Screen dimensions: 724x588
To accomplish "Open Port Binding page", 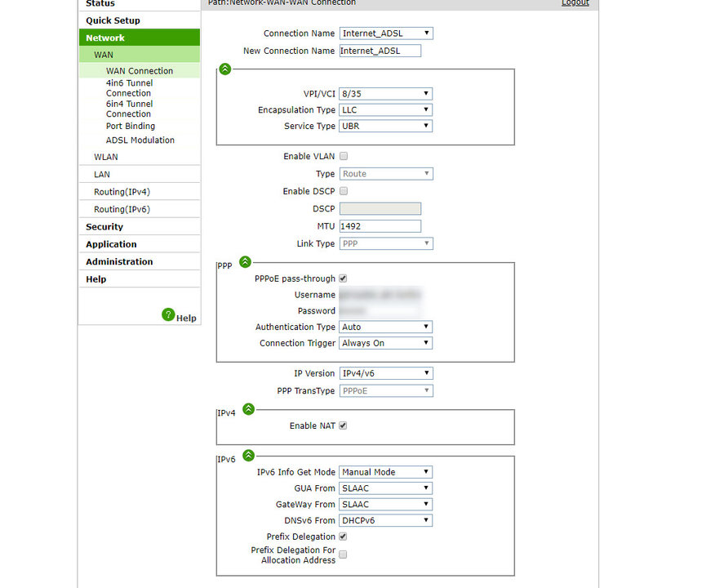I will click(x=131, y=126).
